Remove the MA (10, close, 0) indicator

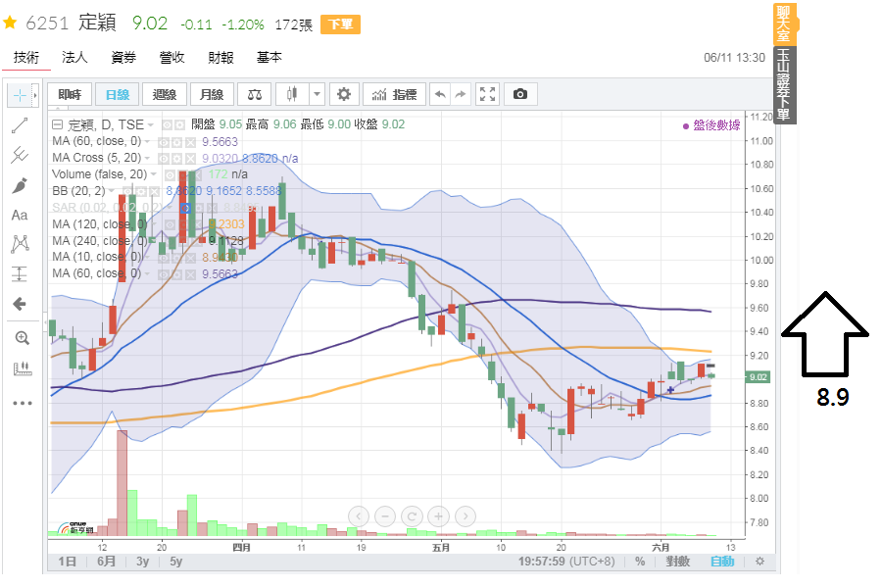[191, 258]
